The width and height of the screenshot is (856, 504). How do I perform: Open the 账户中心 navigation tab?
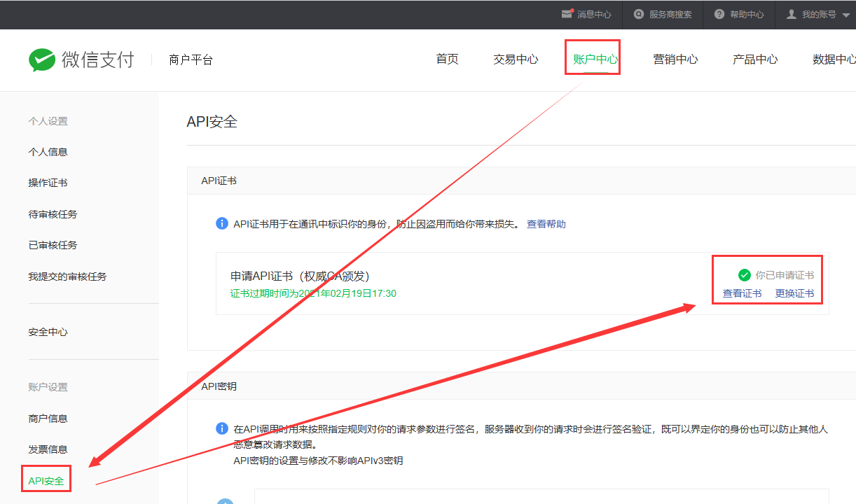click(595, 59)
